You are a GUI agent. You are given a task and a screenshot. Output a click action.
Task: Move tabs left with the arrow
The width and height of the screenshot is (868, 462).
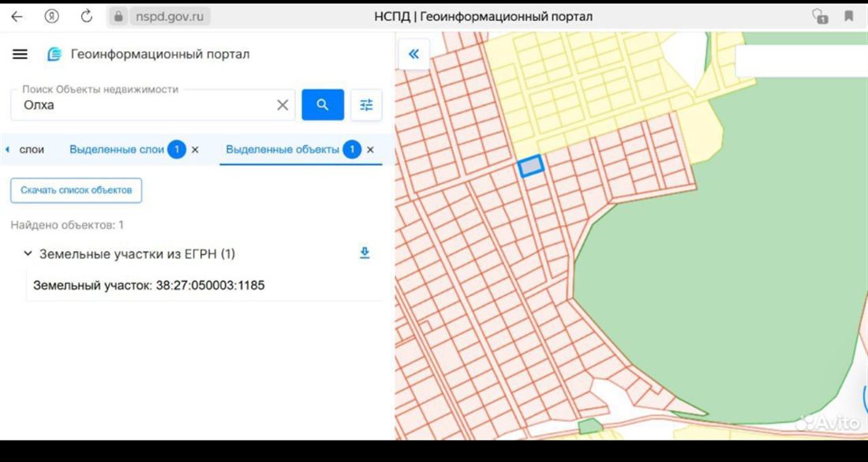7,149
